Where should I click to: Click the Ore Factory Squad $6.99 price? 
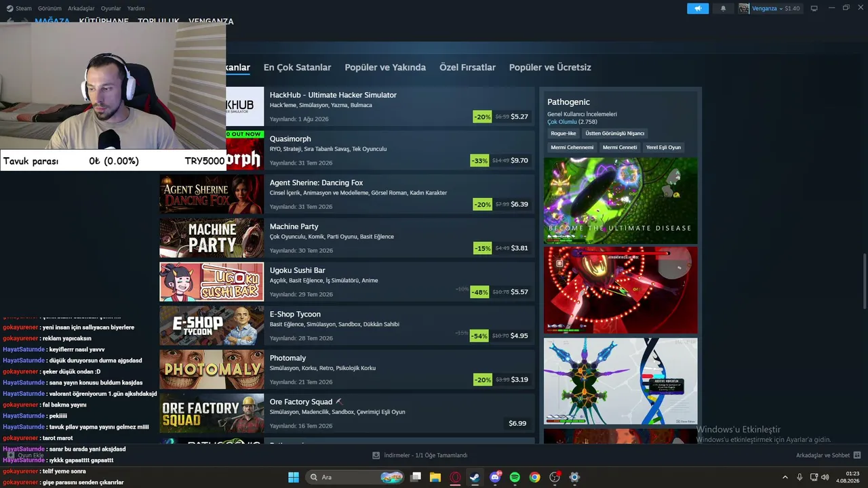pyautogui.click(x=517, y=424)
